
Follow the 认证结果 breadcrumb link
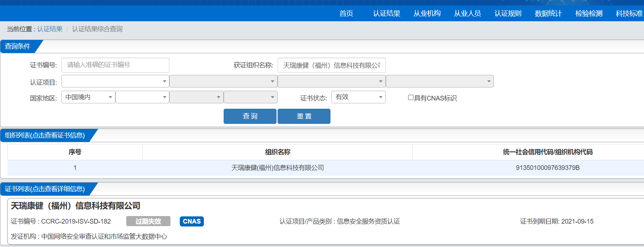(50, 29)
